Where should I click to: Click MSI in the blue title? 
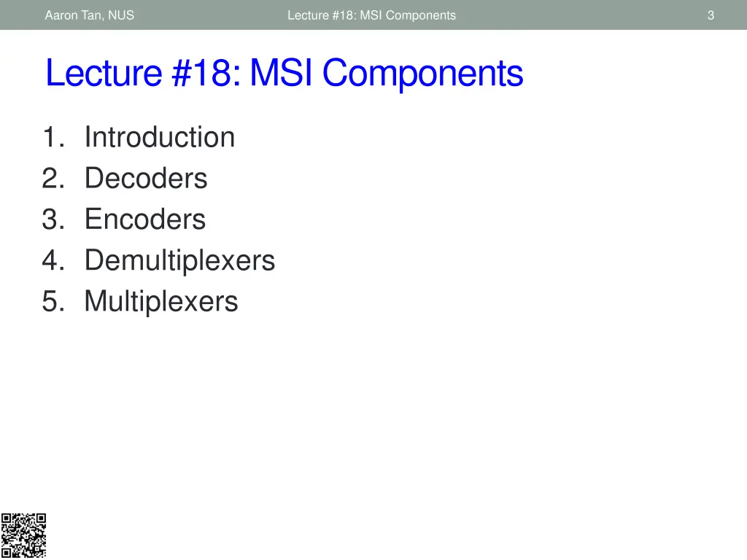click(x=281, y=72)
